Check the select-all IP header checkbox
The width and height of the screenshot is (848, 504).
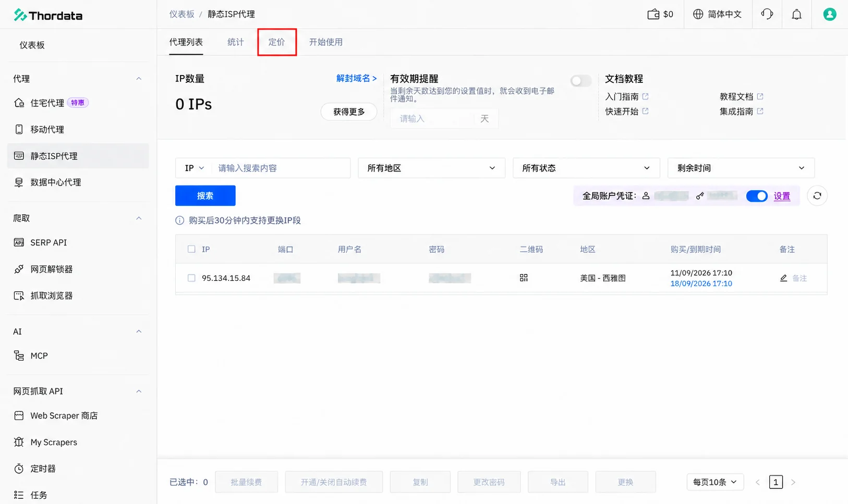[191, 249]
